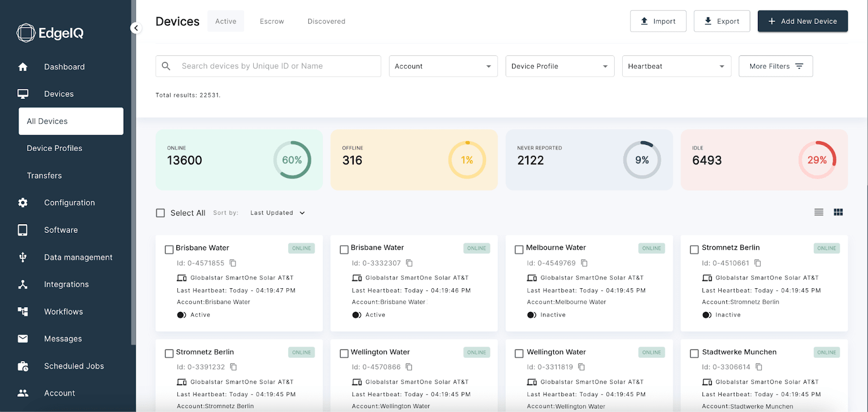868x412 pixels.
Task: Click the EdgeIQ logo
Action: 50,33
